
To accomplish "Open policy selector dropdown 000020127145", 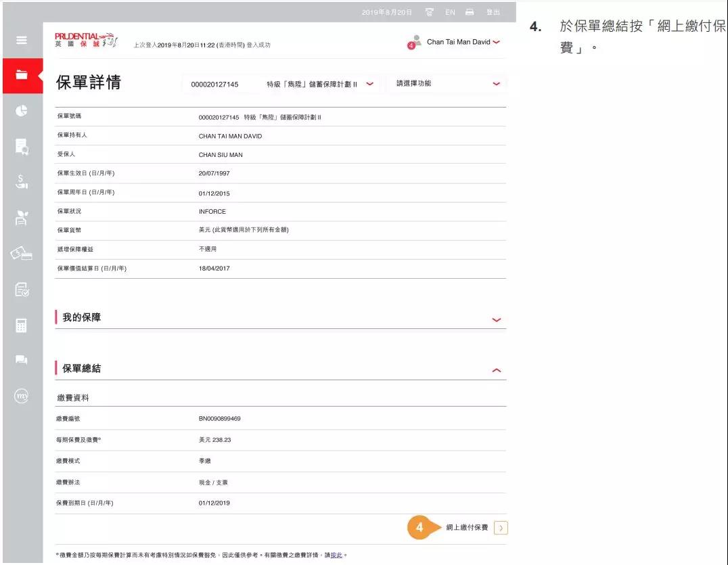I will tap(282, 84).
